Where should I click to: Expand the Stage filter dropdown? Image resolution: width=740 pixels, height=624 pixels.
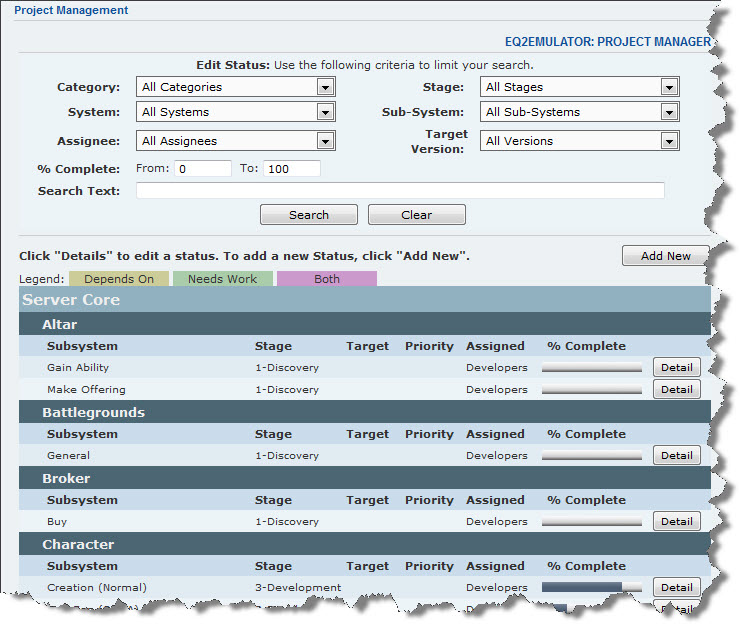click(x=579, y=87)
